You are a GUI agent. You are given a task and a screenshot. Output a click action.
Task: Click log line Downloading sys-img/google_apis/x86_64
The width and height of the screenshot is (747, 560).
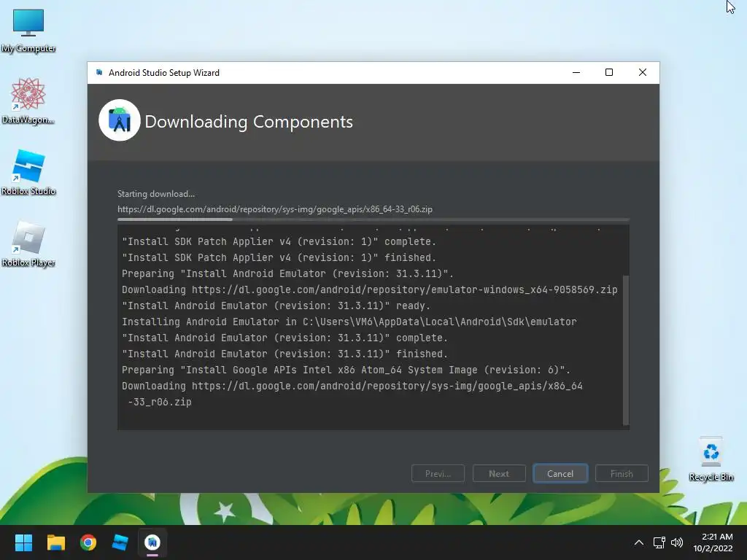pos(352,386)
